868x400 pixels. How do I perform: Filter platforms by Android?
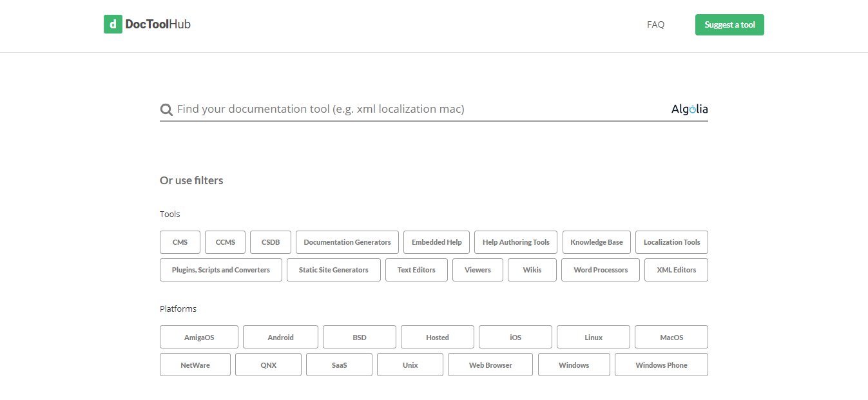click(280, 337)
